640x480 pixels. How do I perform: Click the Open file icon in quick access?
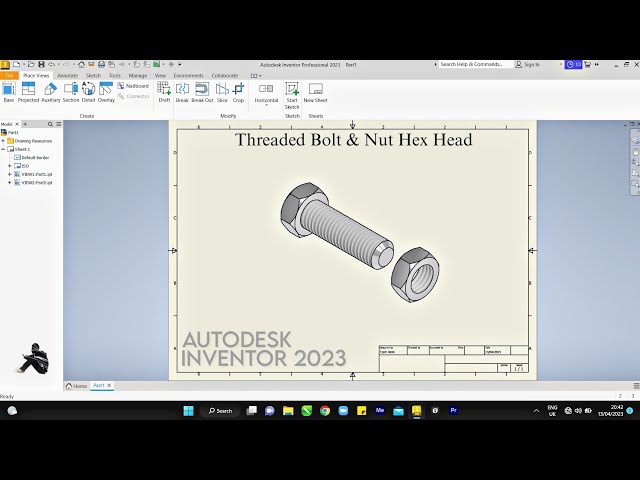[x=31, y=64]
